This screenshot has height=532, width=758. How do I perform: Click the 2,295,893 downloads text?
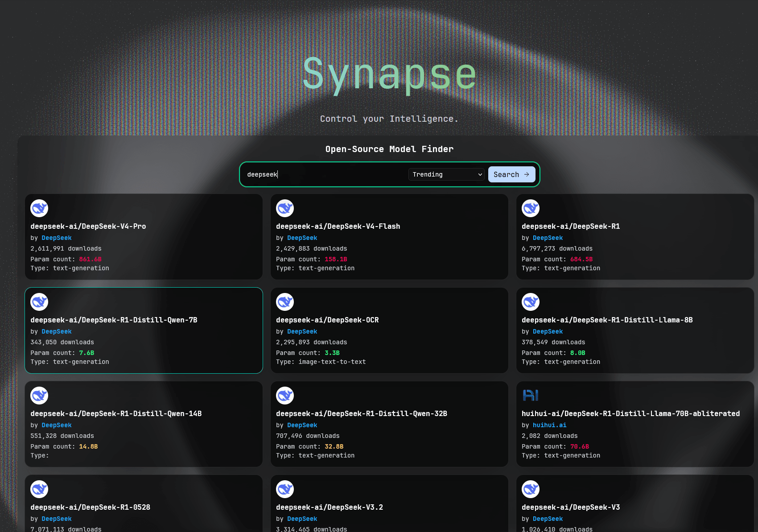[x=312, y=342]
